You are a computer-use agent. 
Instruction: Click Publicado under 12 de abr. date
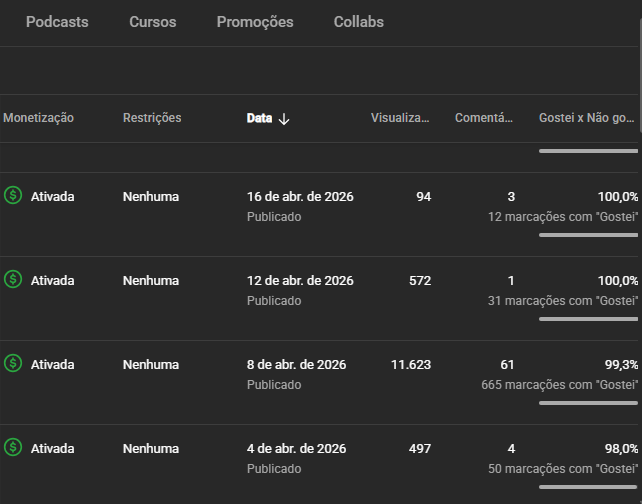[274, 301]
